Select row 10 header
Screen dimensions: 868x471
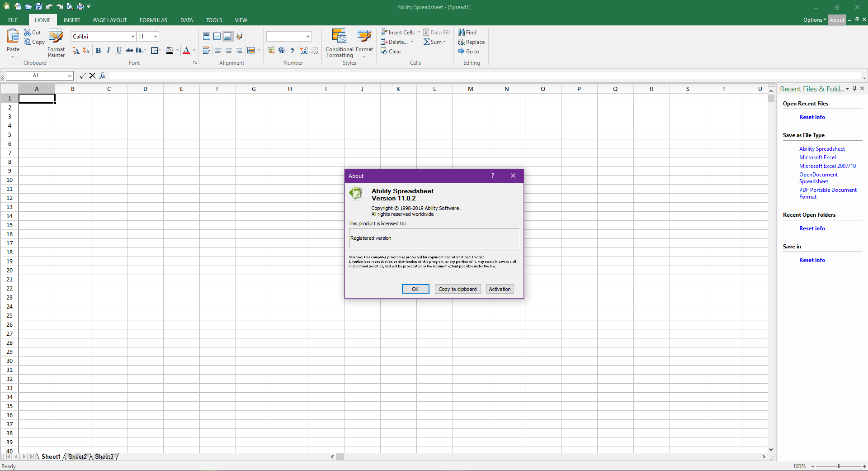pyautogui.click(x=9, y=180)
